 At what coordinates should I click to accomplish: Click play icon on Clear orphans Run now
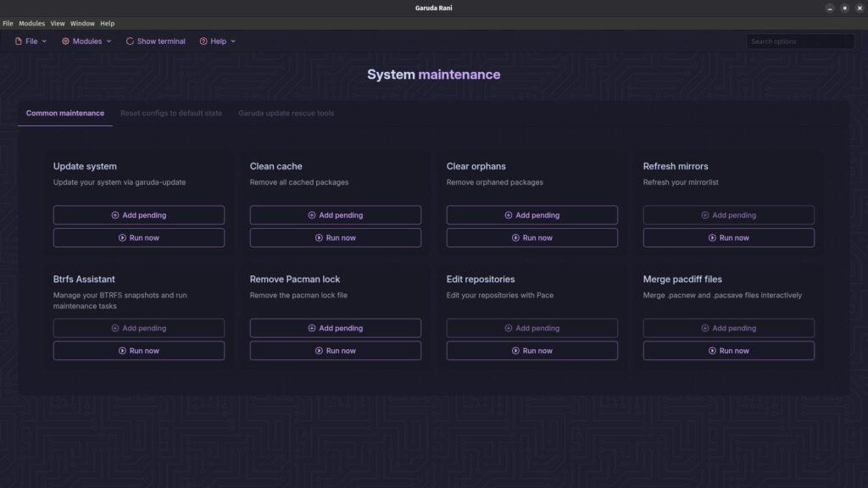[x=515, y=238]
